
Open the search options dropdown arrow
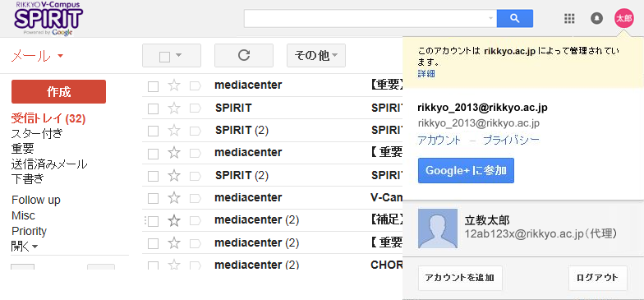coord(490,18)
